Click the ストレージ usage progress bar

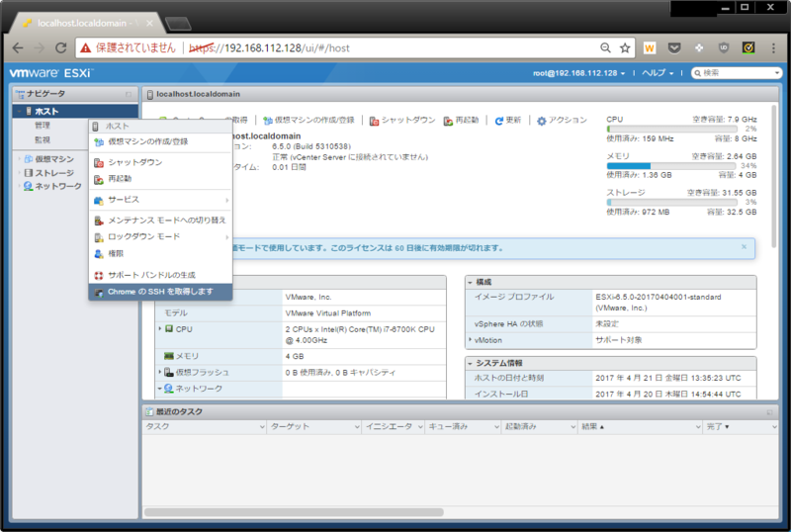671,203
